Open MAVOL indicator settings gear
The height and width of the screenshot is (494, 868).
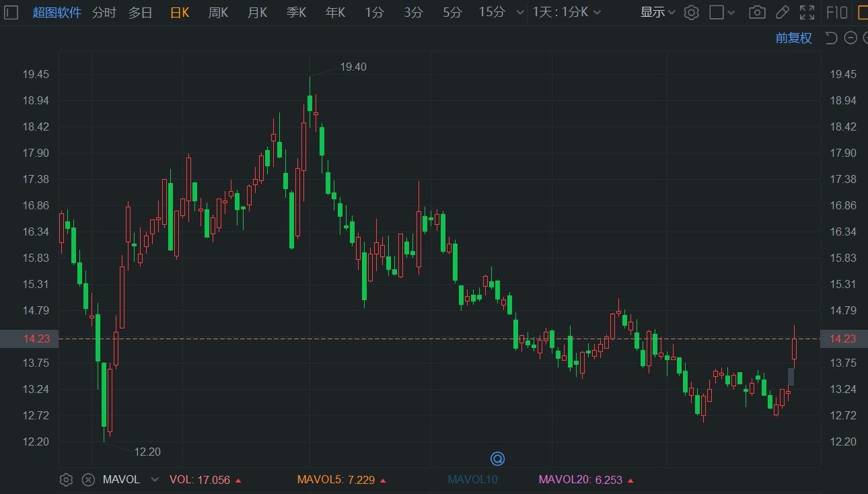coord(66,480)
